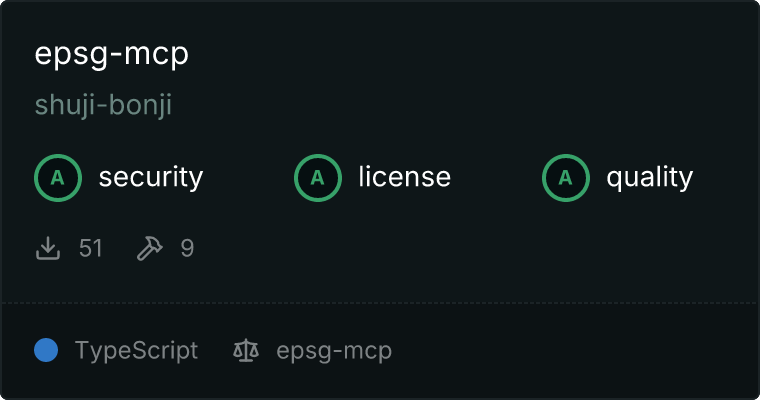Viewport: 760px width, 400px height.
Task: Select the license label text
Action: (x=405, y=176)
